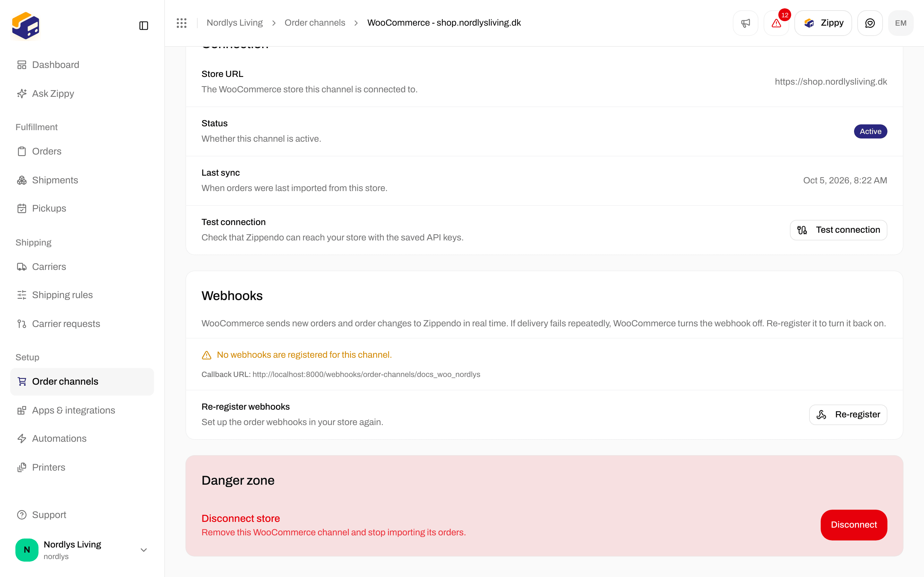Click the Active status badge

point(870,131)
